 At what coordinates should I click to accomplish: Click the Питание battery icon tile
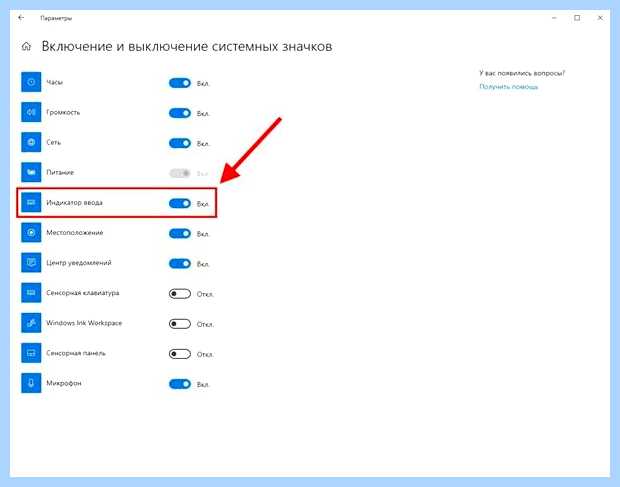point(31,172)
